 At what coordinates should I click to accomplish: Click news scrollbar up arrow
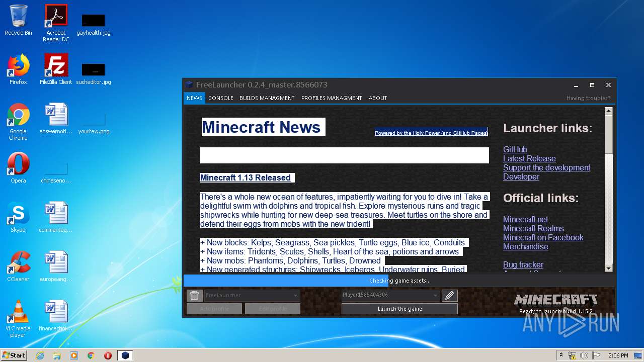609,111
